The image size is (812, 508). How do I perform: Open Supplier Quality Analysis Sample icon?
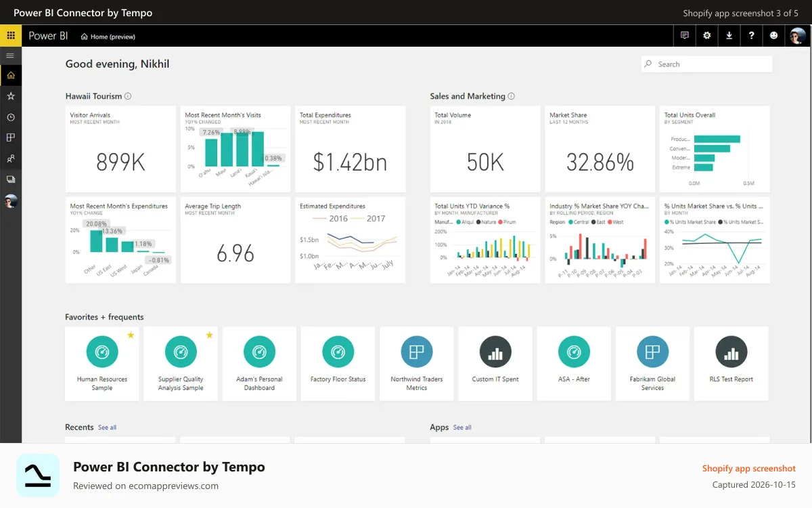pyautogui.click(x=181, y=352)
